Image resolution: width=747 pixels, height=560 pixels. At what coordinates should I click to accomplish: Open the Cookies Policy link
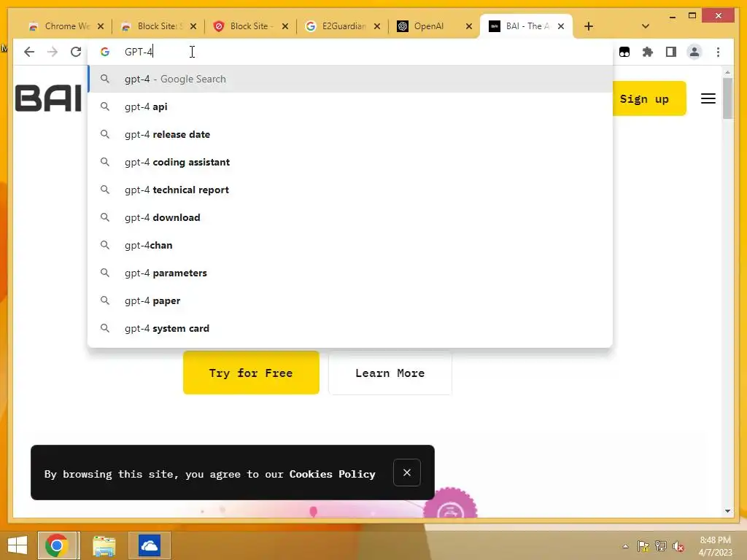click(332, 474)
